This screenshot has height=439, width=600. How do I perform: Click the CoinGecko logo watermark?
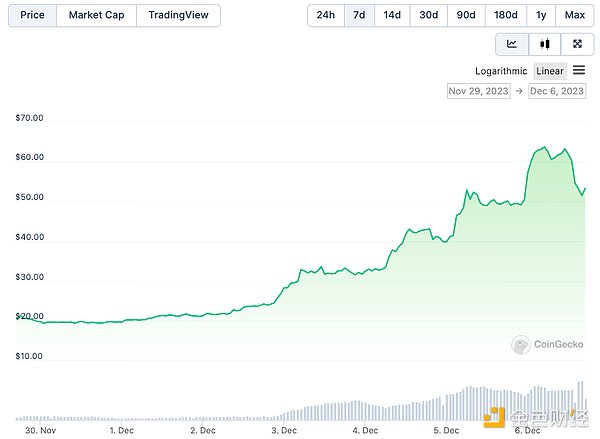(x=548, y=345)
